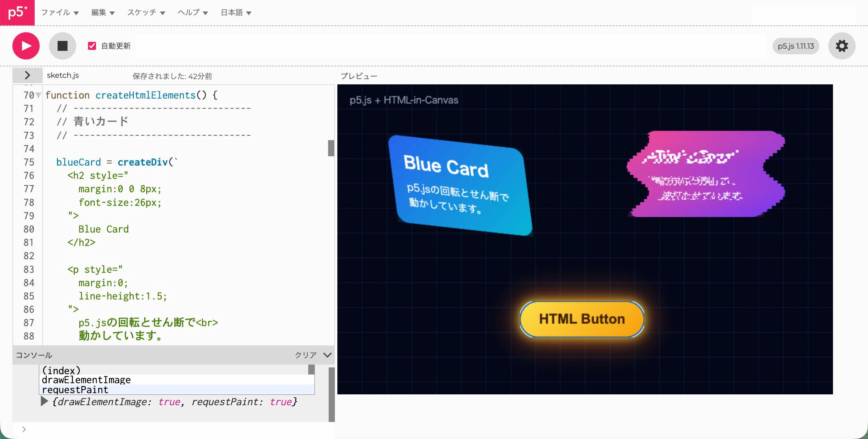Collapse the console with the chevron
The height and width of the screenshot is (439, 868).
click(327, 355)
